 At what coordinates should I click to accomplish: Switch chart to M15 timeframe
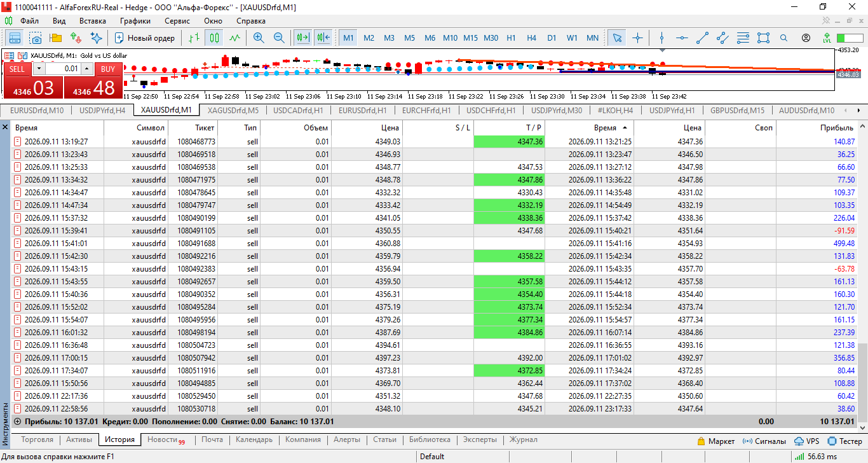pos(470,38)
